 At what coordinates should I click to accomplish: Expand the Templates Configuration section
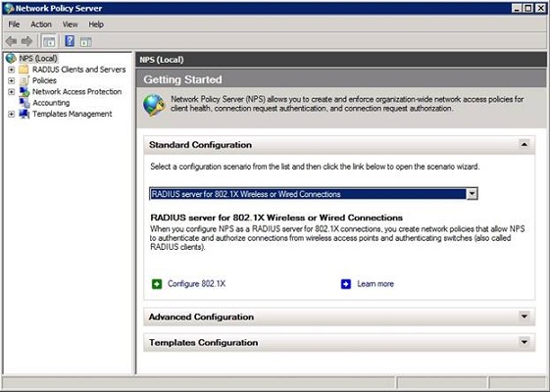coord(525,342)
